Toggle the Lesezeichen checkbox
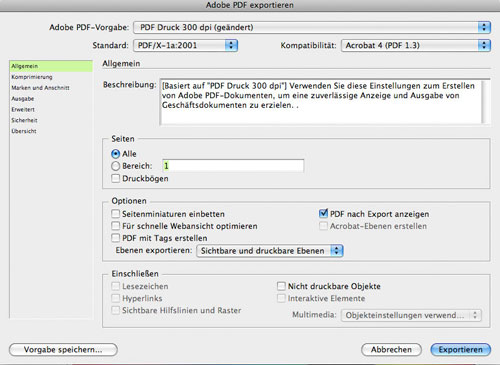This screenshot has height=365, width=500. [115, 286]
